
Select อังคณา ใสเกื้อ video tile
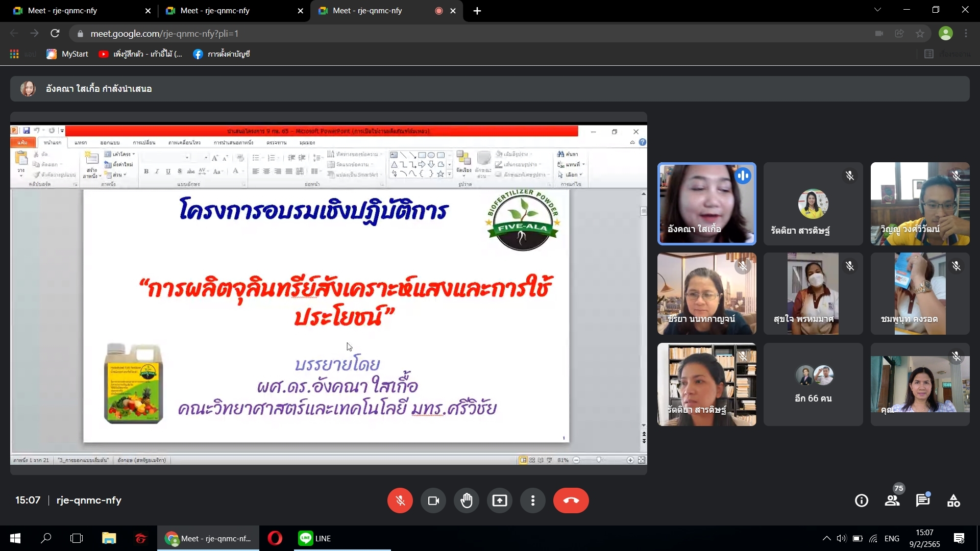(x=706, y=204)
